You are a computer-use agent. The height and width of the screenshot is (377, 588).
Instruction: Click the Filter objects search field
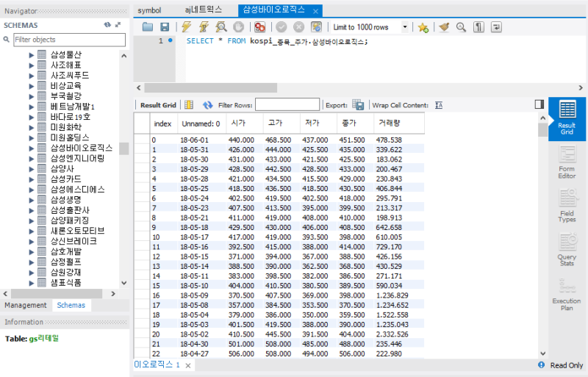click(69, 40)
